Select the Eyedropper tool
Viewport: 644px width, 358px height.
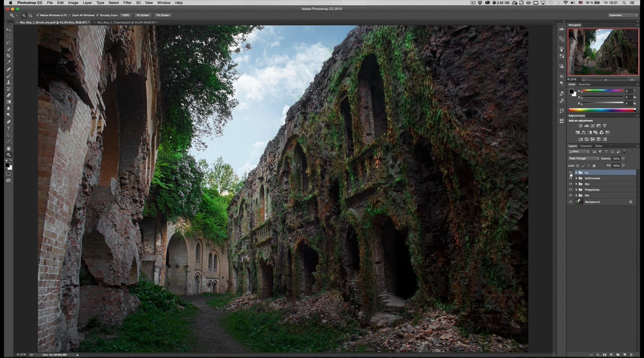[x=8, y=62]
